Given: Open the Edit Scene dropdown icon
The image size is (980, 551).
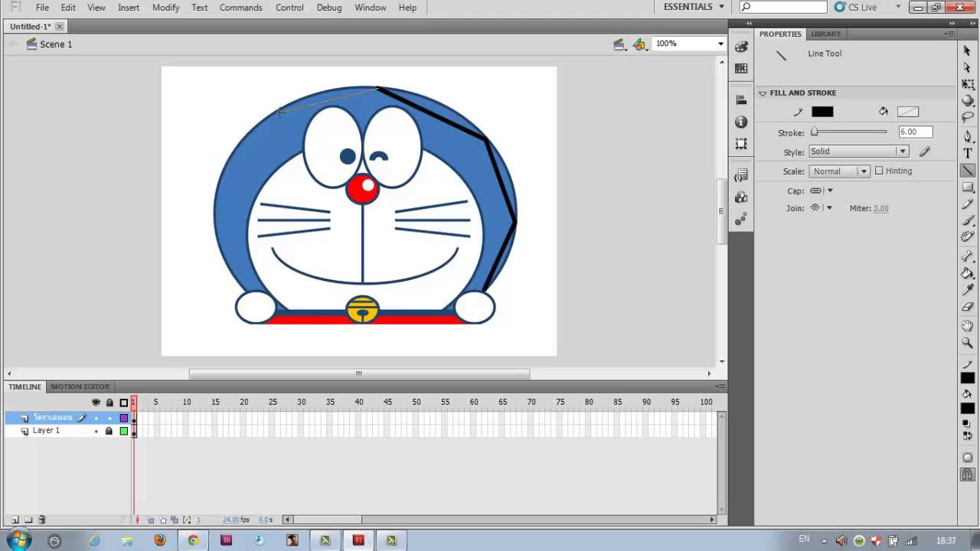Looking at the screenshot, I should pyautogui.click(x=619, y=44).
